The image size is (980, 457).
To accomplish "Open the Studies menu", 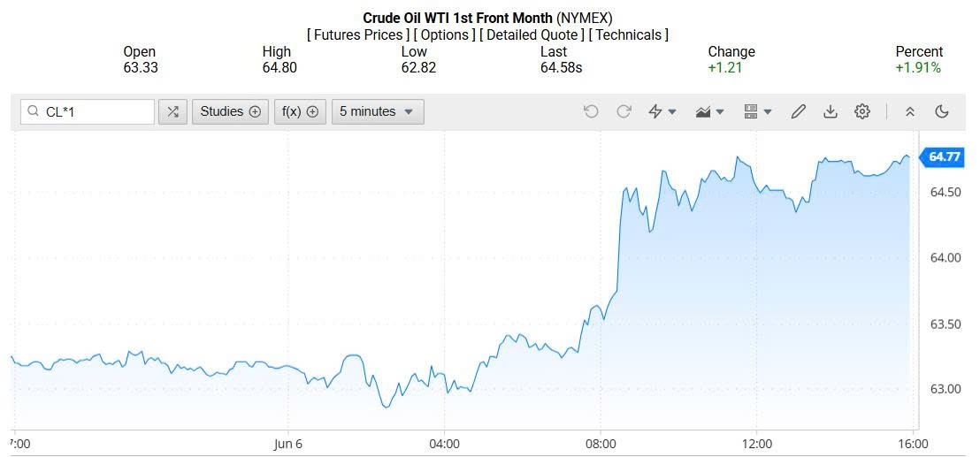I will [x=230, y=111].
